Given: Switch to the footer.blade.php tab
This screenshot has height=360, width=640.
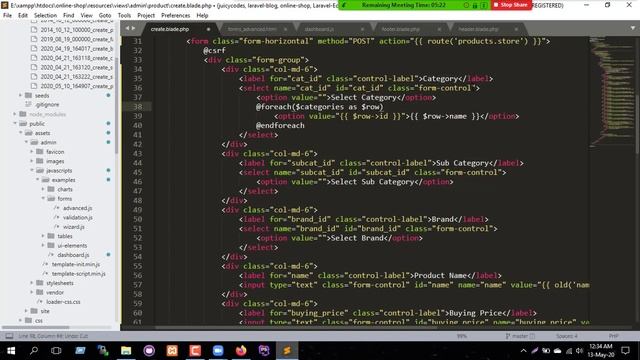Looking at the screenshot, I should coord(400,29).
